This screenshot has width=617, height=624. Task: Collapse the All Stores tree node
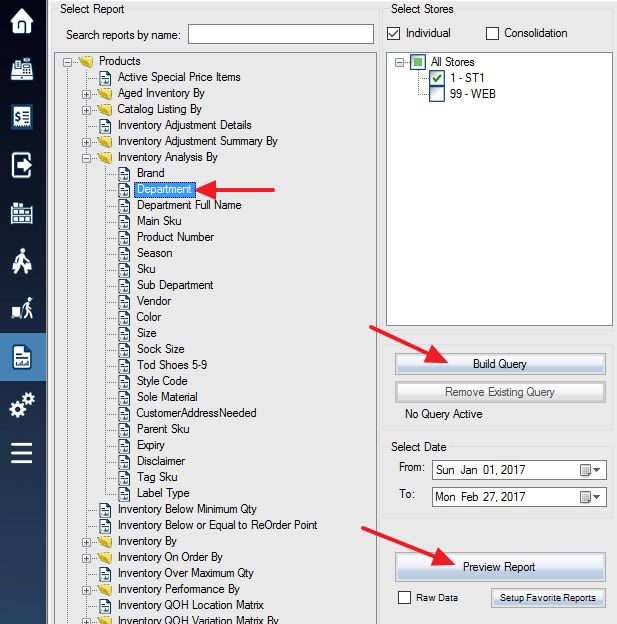coord(399,62)
